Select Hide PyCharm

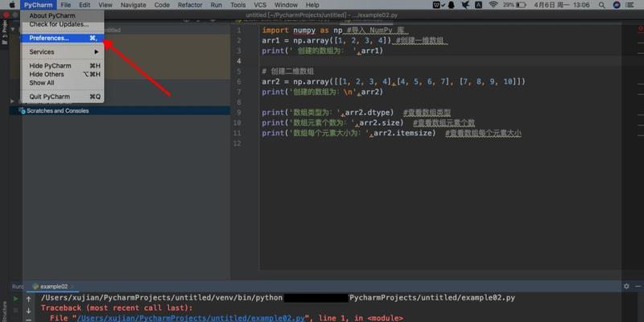pos(63,66)
